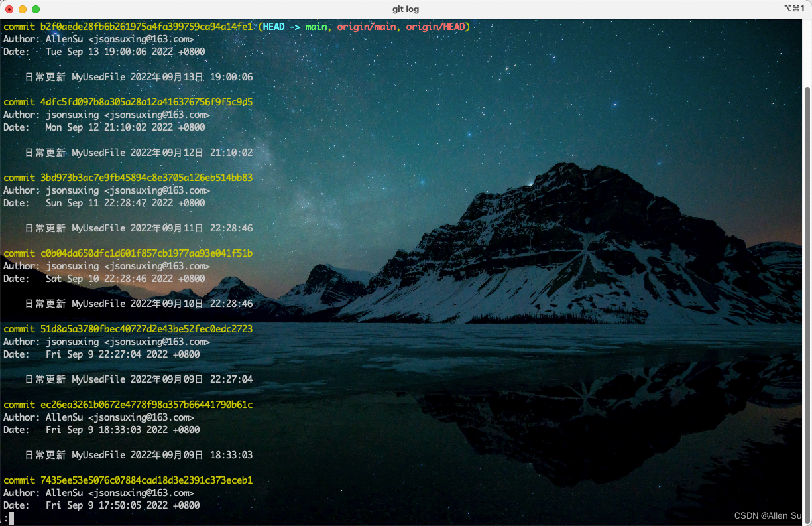
Task: Click Date Tue Sep 13 19:00:06 line
Action: [x=104, y=52]
